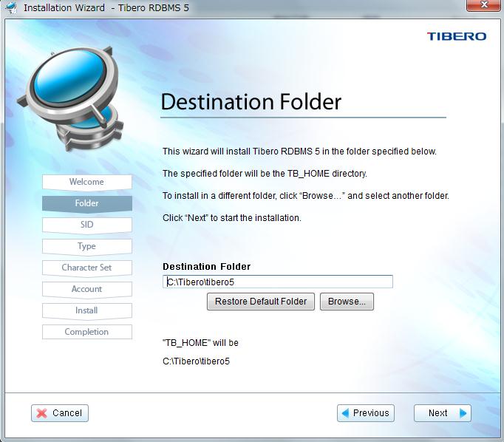Screen dimensions: 504x442
Task: Cancel the installation wizard
Action: 60,412
